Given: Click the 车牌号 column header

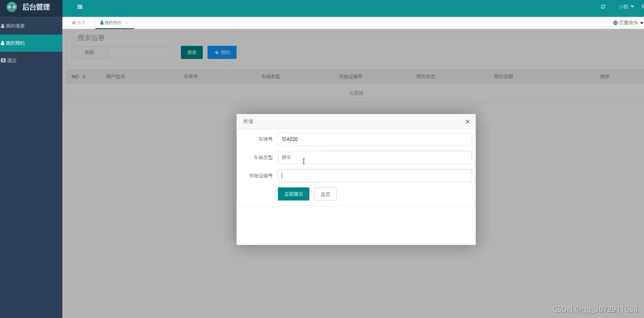Looking at the screenshot, I should (190, 77).
